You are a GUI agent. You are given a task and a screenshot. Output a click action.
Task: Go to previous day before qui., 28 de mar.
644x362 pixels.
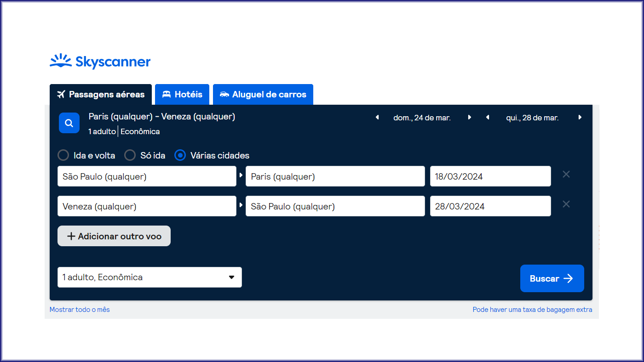pos(488,118)
